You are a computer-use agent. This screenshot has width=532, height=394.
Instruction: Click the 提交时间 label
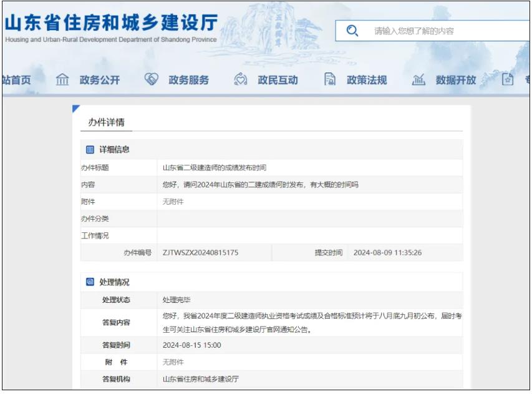[x=329, y=252]
